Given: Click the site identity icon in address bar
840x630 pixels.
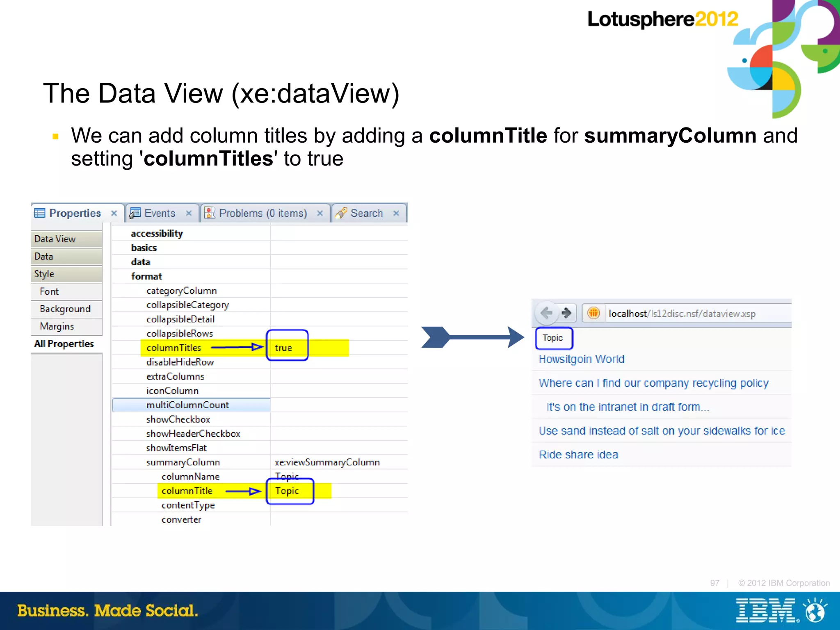Looking at the screenshot, I should 593,314.
